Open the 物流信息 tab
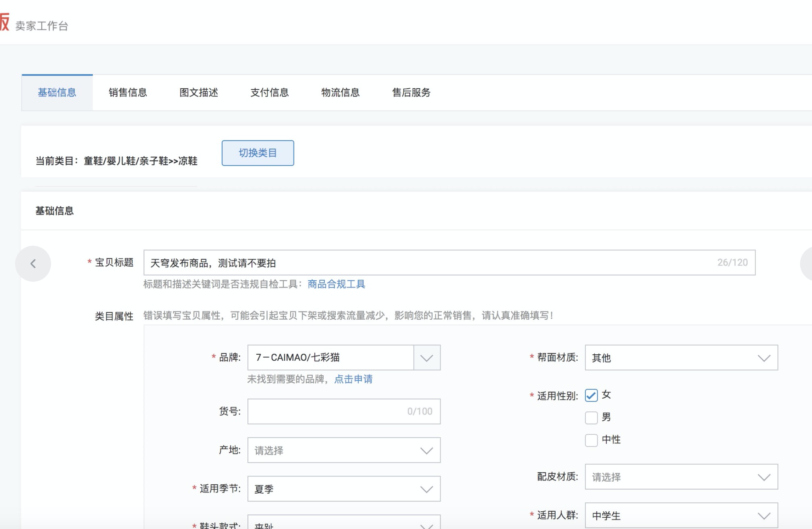Screen dimensions: 812x529 point(341,92)
